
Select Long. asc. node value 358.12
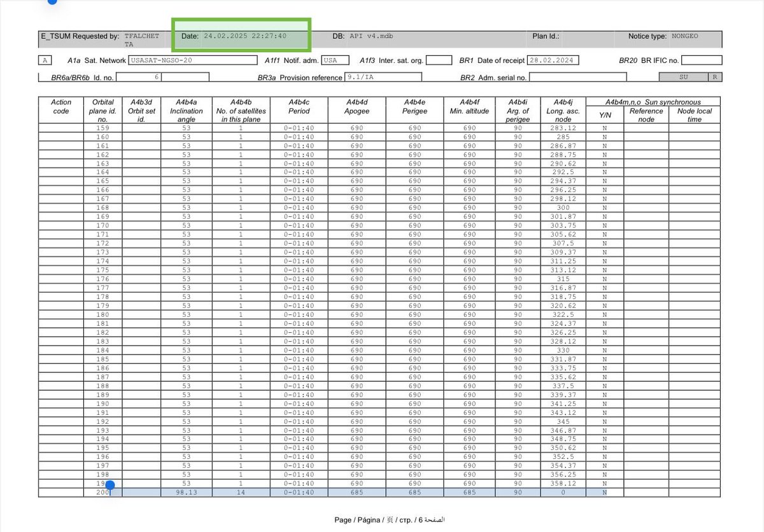click(563, 484)
